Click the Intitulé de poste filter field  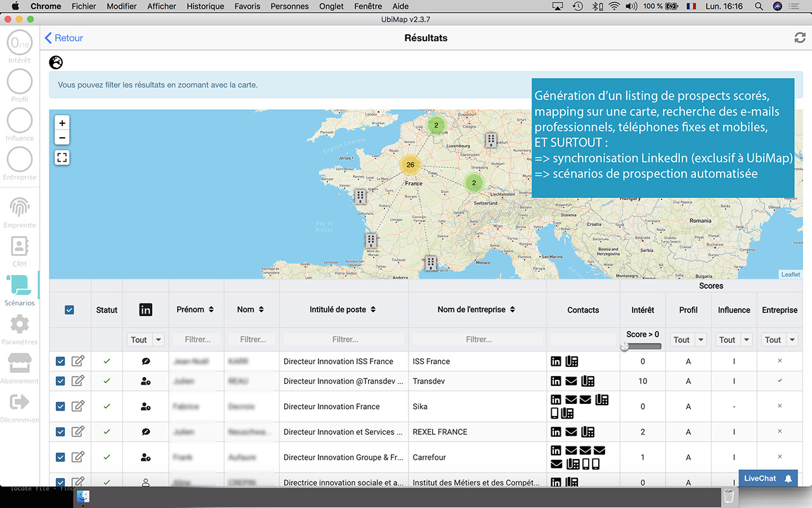344,340
